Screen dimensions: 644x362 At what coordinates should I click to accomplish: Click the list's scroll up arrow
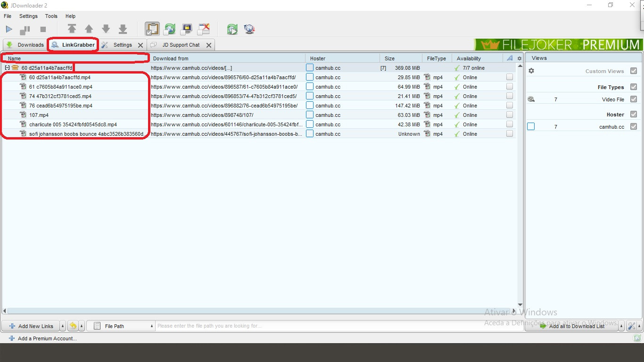tap(520, 66)
